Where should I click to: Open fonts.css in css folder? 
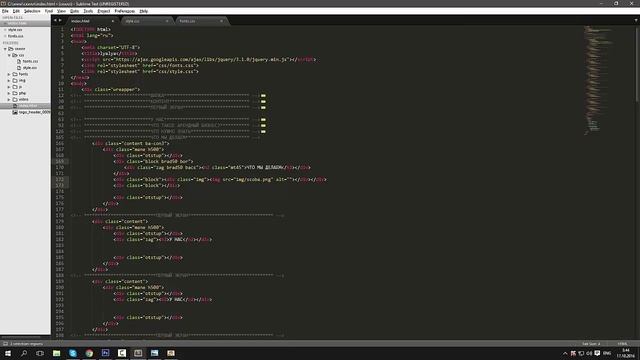click(30, 61)
